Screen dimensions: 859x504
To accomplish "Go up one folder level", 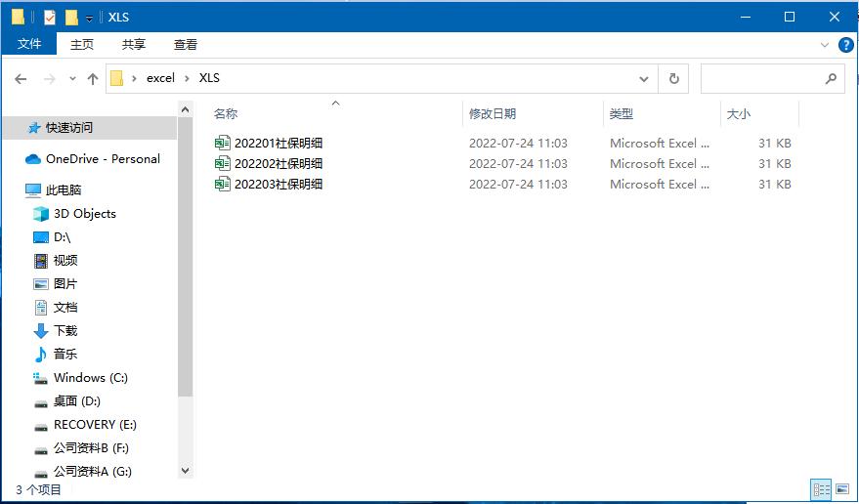I will point(93,79).
